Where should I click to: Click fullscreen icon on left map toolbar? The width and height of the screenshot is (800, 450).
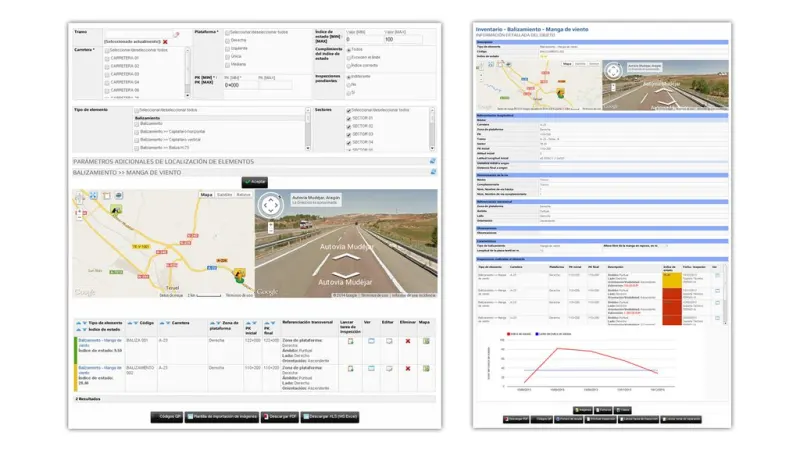(93, 195)
